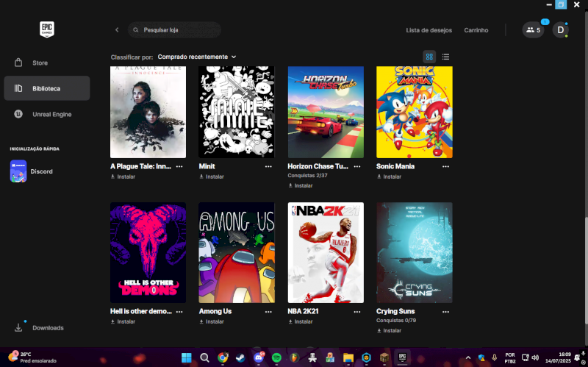Image resolution: width=588 pixels, height=367 pixels.
Task: Go back with the arrow icon
Action: click(117, 29)
